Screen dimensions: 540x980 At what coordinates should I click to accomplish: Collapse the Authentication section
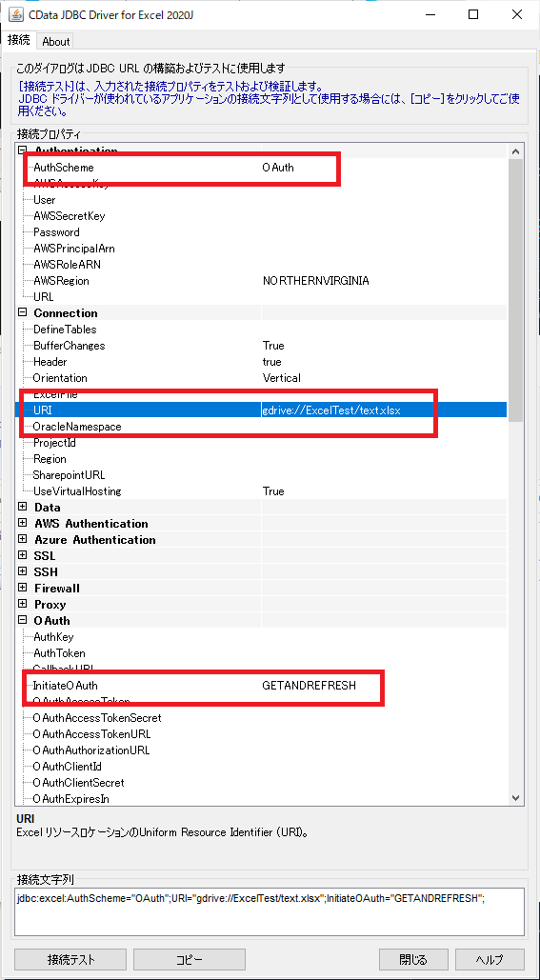pos(23,150)
